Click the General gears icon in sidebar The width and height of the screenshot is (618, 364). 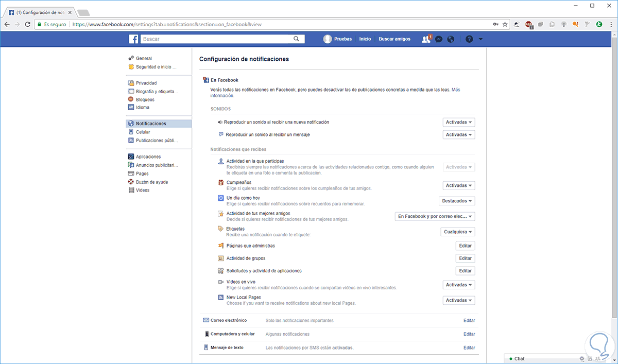[131, 58]
